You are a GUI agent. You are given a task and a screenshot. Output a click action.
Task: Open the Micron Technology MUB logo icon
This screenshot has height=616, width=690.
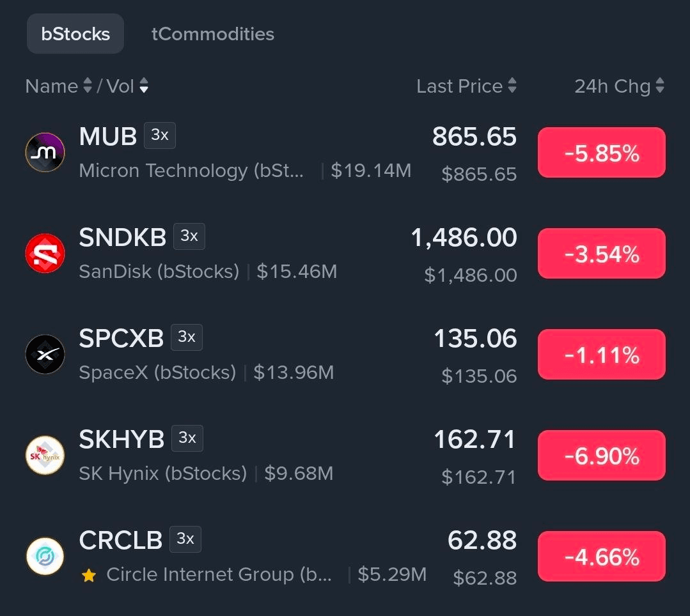[x=45, y=152]
